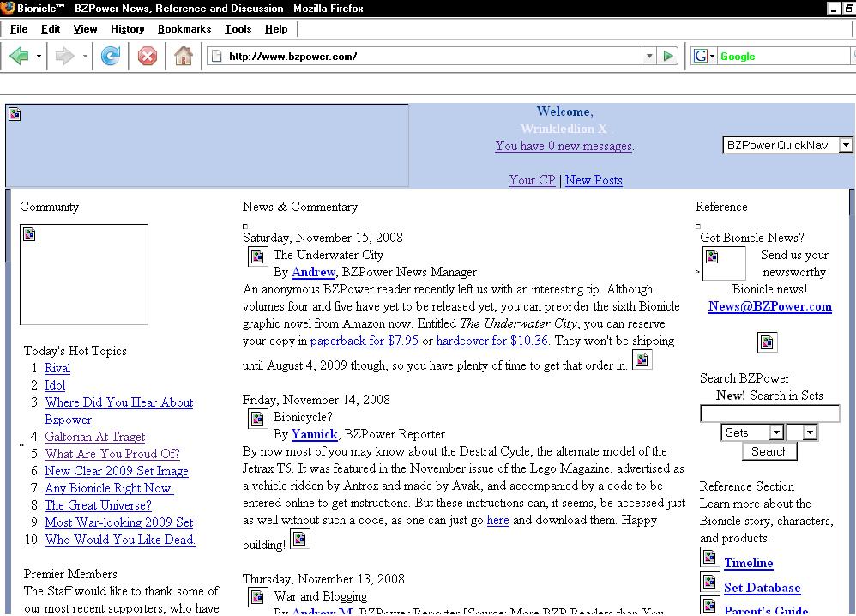The image size is (856, 616).
Task: Open the Tools menu
Action: point(238,29)
